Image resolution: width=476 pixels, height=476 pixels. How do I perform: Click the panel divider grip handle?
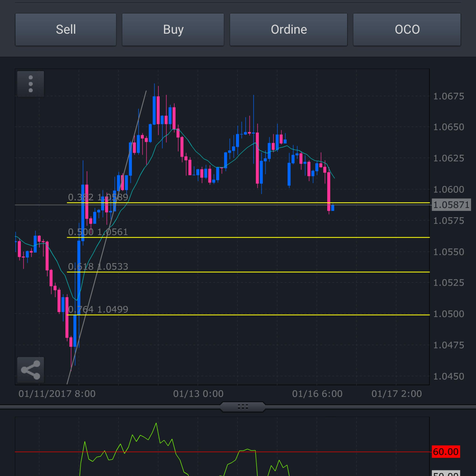(x=243, y=407)
